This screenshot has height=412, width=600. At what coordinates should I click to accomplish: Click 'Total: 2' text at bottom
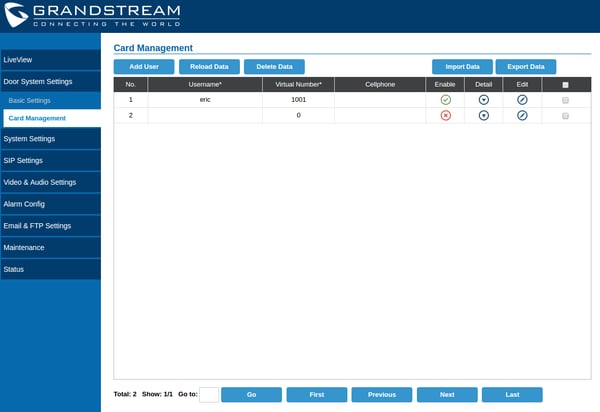pyautogui.click(x=125, y=394)
